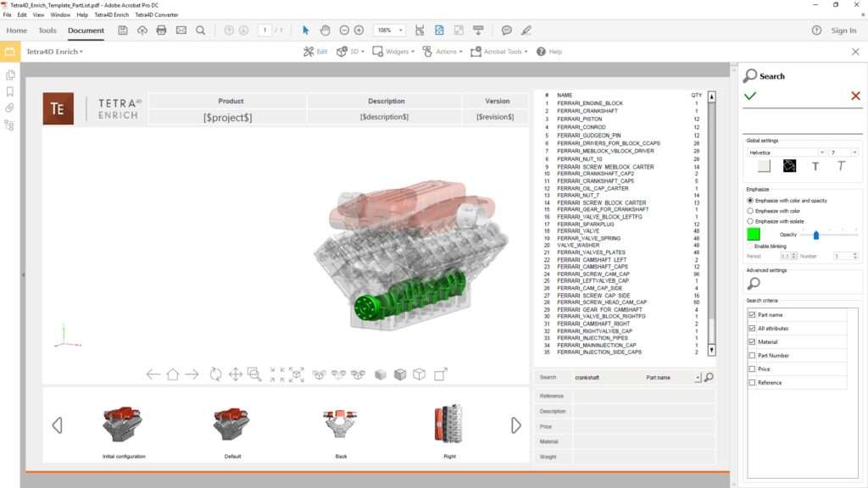Select the zoom window tool
This screenshot has width=868, height=488.
[x=254, y=374]
